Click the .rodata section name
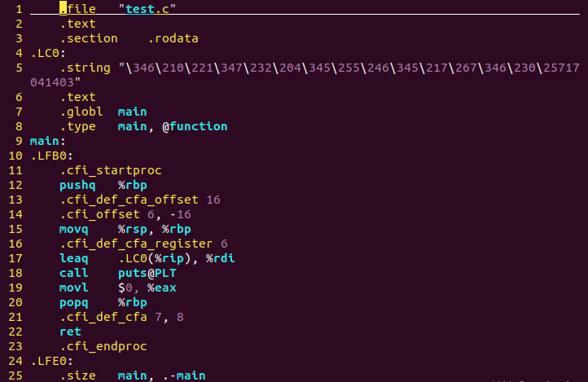The width and height of the screenshot is (588, 382). [173, 38]
